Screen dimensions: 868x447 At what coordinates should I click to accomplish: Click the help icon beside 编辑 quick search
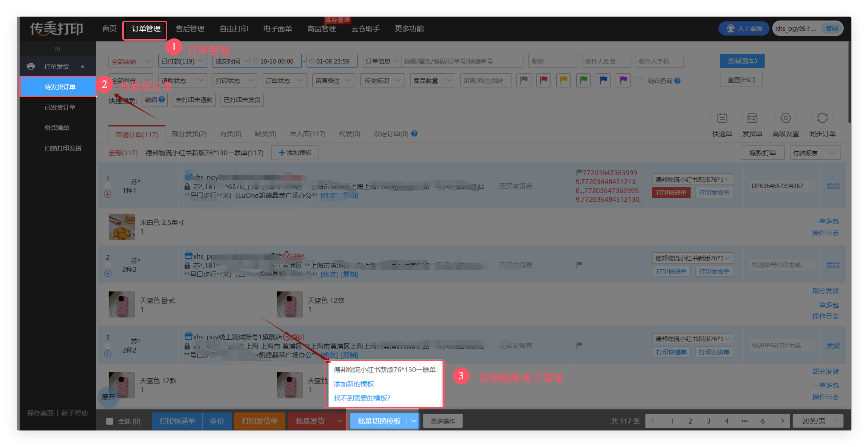coord(162,99)
